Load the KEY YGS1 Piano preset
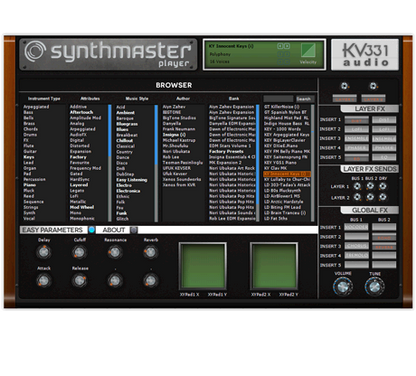The width and height of the screenshot is (416, 376). point(280,162)
